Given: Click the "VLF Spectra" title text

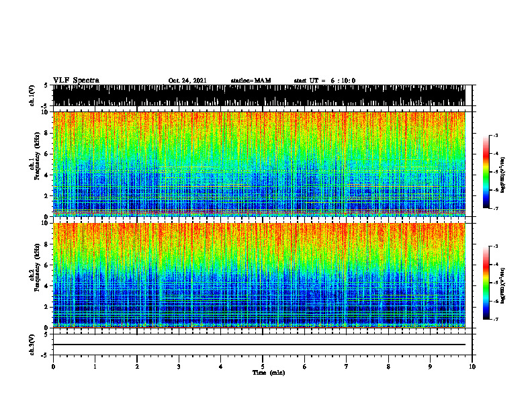Looking at the screenshot, I should (76, 81).
